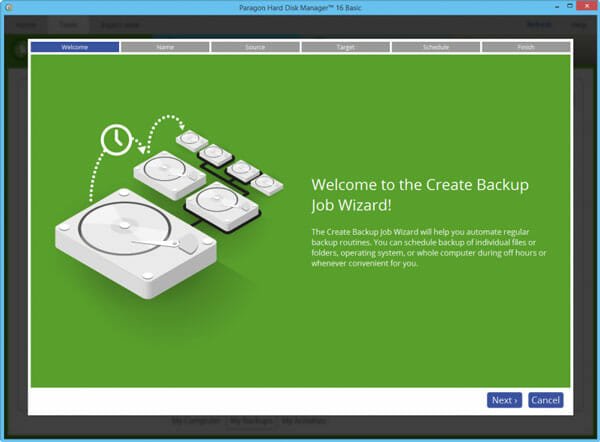Viewport: 600px width, 442px height.
Task: Select the Welcome step tab
Action: 75,46
